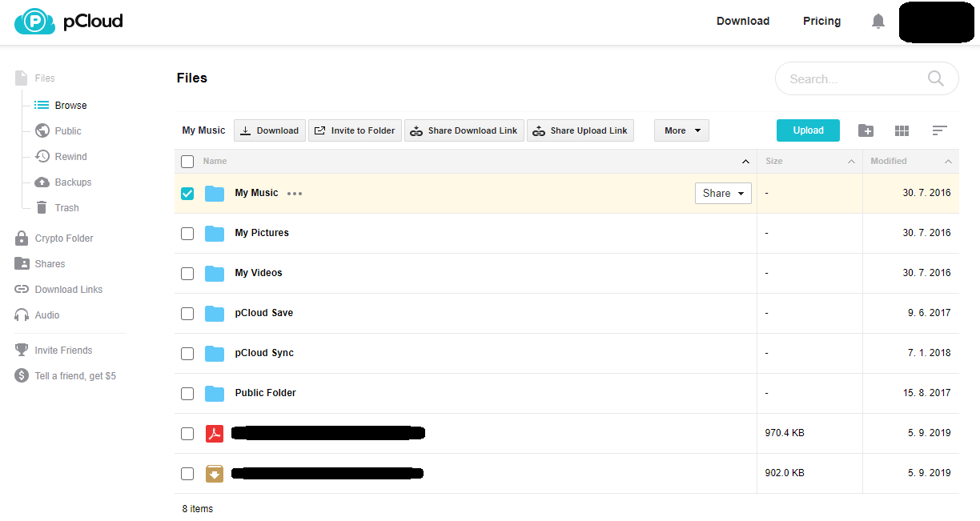Open the notifications bell

(878, 22)
